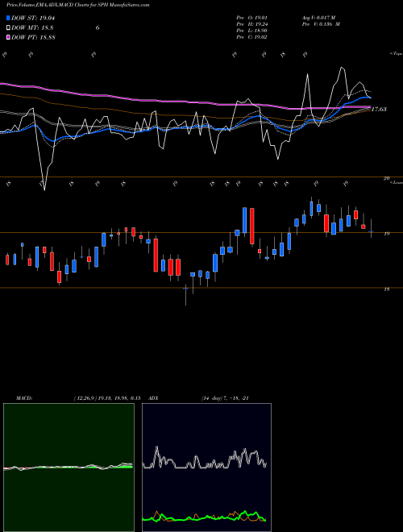Screen dimensions: 403x532
Task: Select the 'DOW PT: 18.88' legend label
Action: pyautogui.click(x=33, y=37)
